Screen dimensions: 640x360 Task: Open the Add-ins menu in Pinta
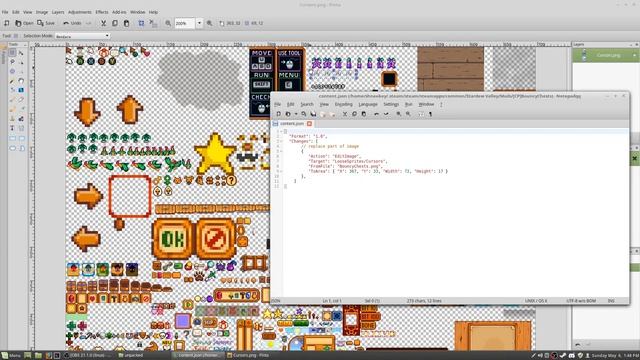pos(119,12)
